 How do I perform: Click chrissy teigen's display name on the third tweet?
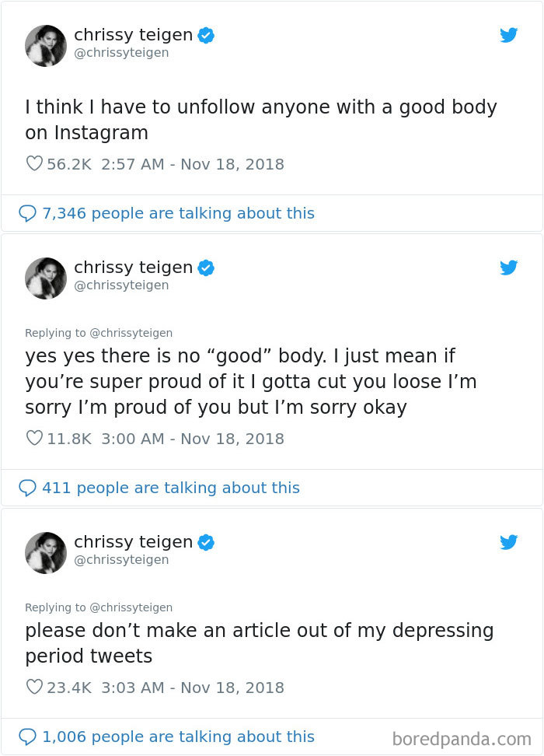133,542
